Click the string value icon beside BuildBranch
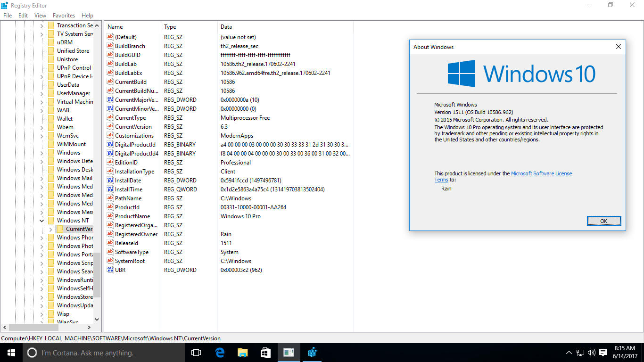This screenshot has width=644, height=362. 111,46
